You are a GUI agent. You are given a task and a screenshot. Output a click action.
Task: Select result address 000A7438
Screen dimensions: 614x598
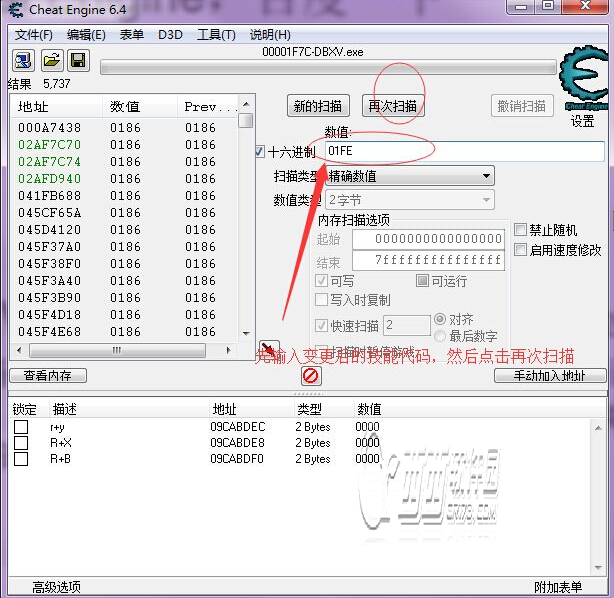pyautogui.click(x=49, y=128)
